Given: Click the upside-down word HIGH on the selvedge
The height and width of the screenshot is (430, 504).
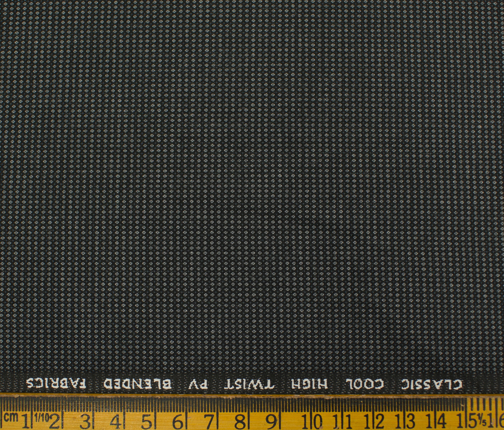Looking at the screenshot, I should (x=309, y=384).
